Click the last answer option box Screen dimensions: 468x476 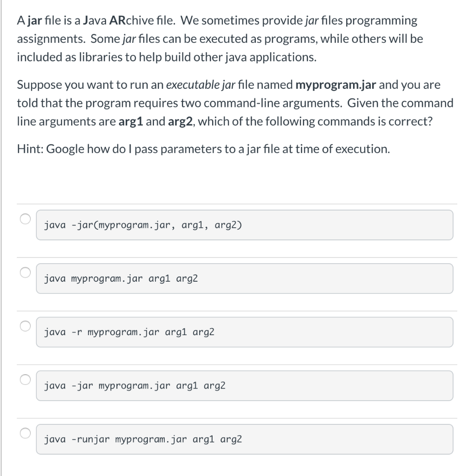click(x=244, y=439)
